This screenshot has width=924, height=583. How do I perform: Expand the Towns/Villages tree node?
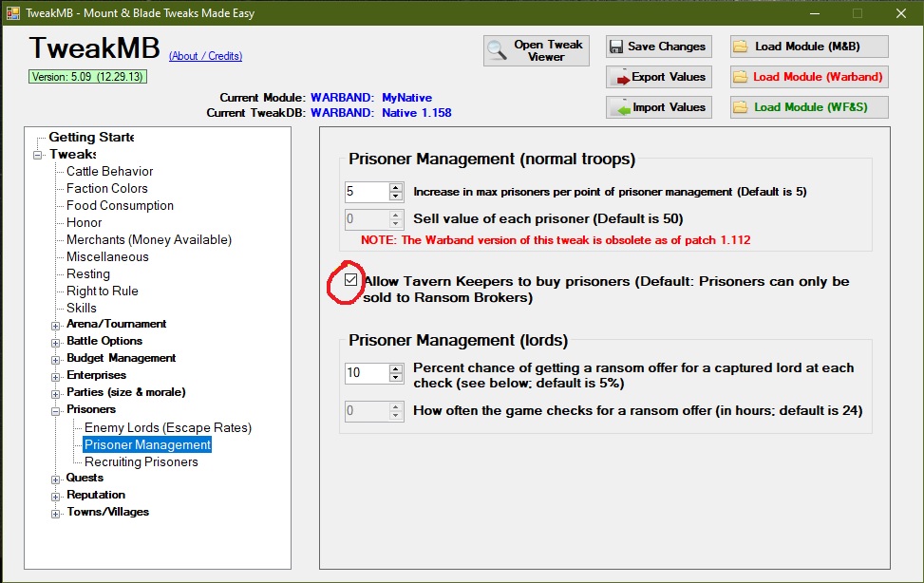click(55, 514)
